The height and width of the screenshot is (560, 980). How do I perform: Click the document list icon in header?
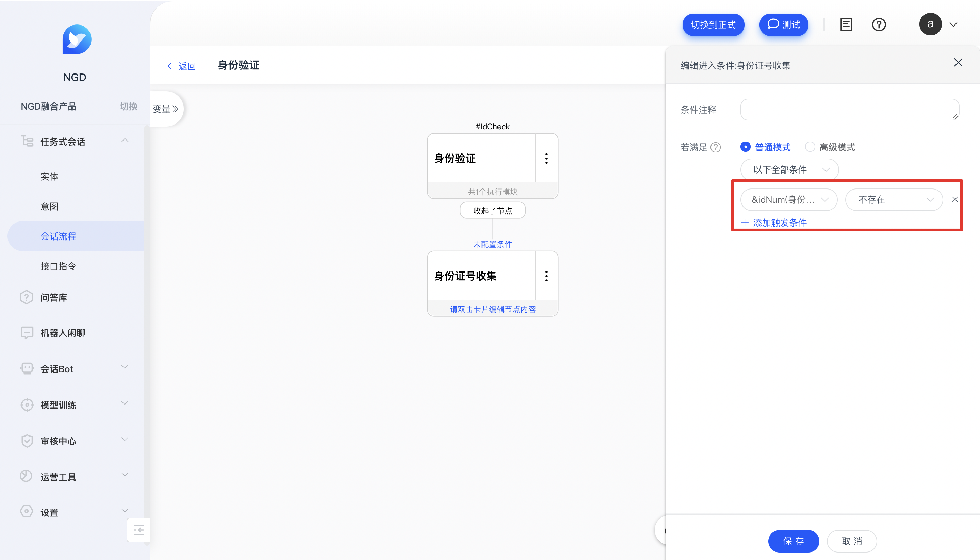(846, 24)
